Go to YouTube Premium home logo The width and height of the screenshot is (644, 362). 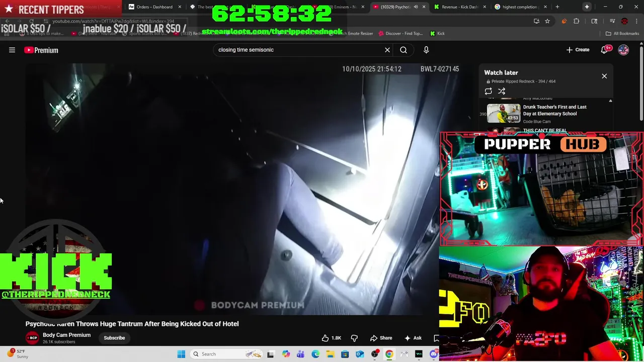coord(41,50)
